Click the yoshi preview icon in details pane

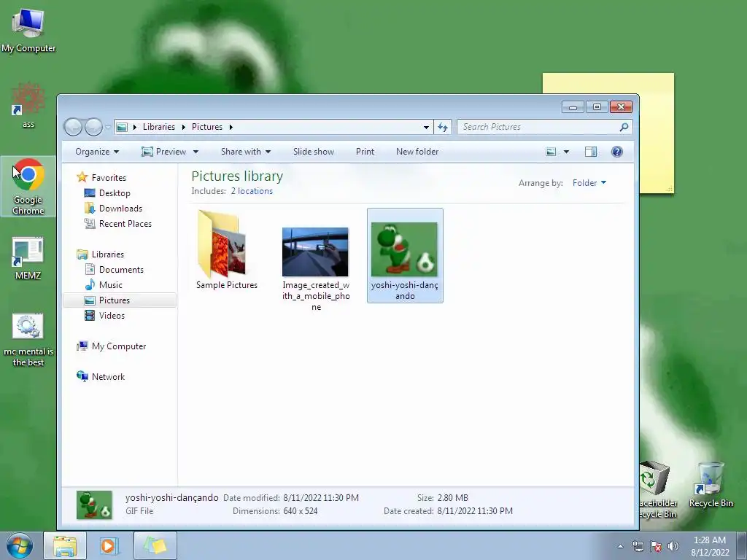click(x=94, y=505)
